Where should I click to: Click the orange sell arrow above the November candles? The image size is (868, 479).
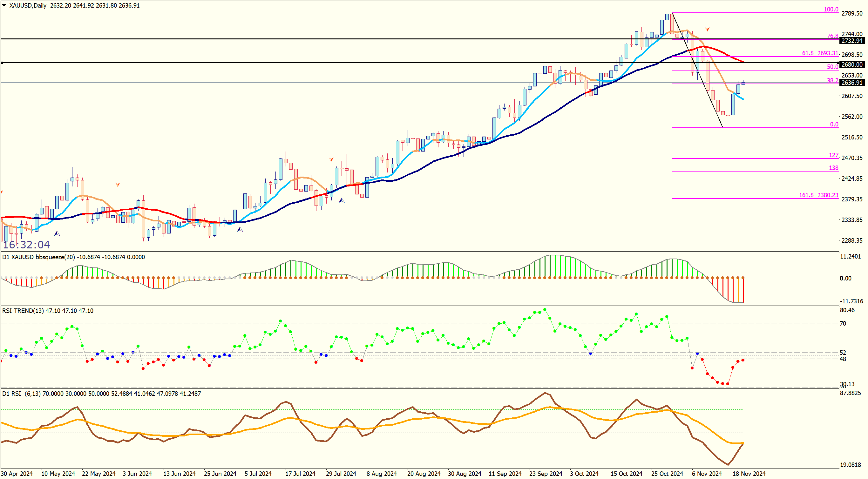tap(707, 29)
